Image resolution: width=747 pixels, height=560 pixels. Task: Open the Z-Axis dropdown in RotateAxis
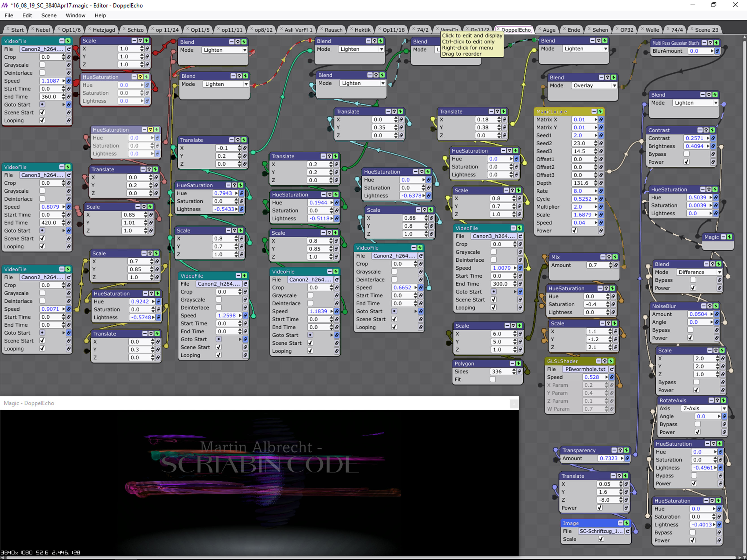tap(704, 408)
